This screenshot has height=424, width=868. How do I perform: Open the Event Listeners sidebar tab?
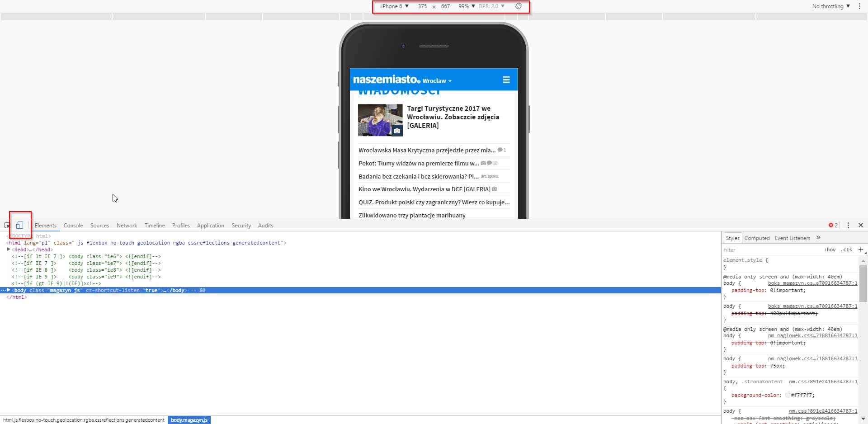[793, 238]
